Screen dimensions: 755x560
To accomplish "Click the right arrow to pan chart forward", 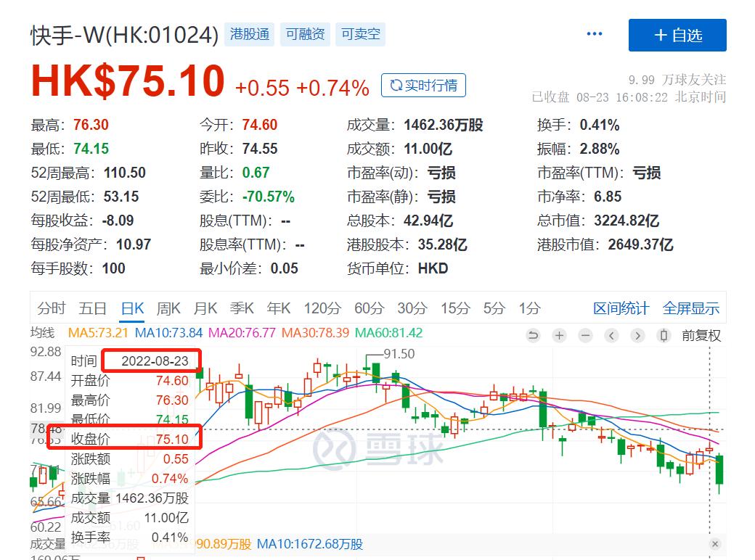I will [x=637, y=336].
